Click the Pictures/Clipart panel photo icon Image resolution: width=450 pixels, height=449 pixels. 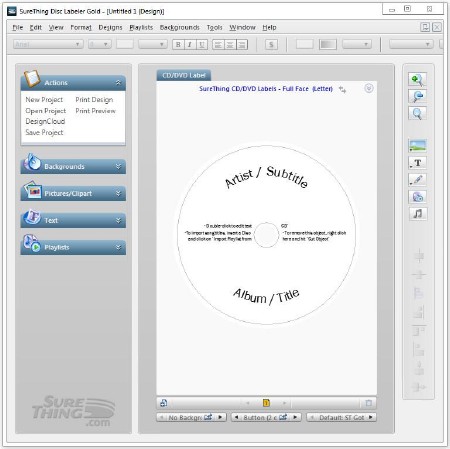(32, 190)
